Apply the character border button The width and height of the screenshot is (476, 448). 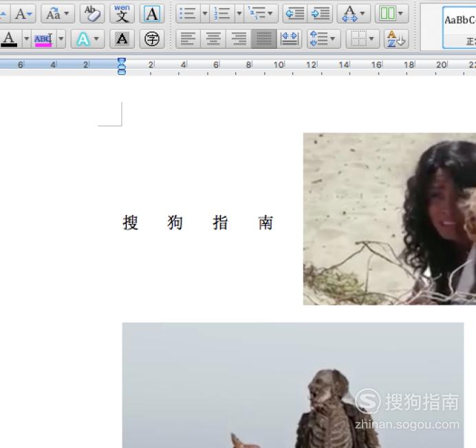(x=152, y=14)
